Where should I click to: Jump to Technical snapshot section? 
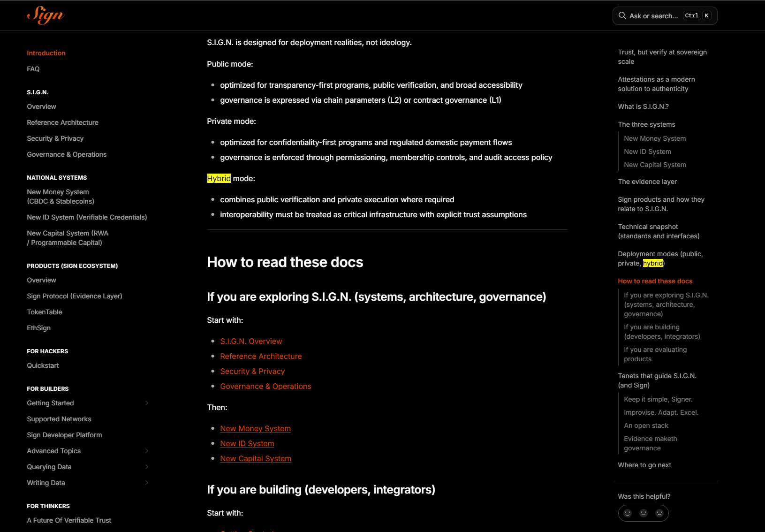tap(659, 231)
